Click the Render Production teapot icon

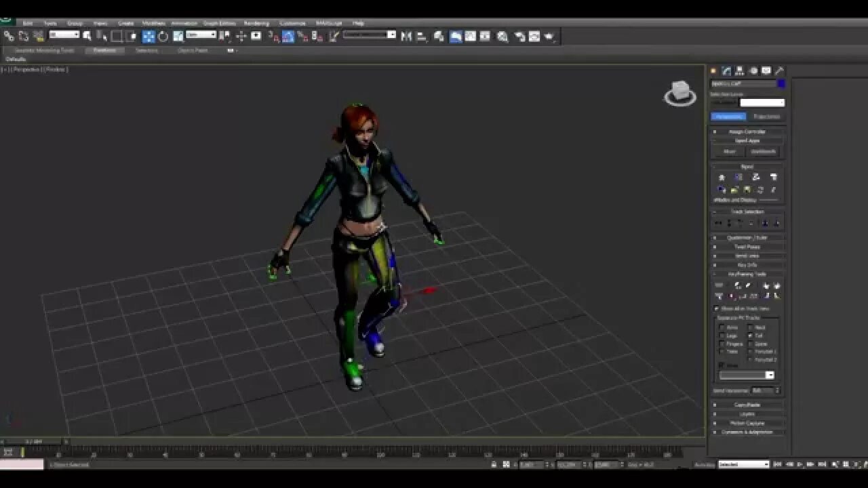pyautogui.click(x=549, y=36)
